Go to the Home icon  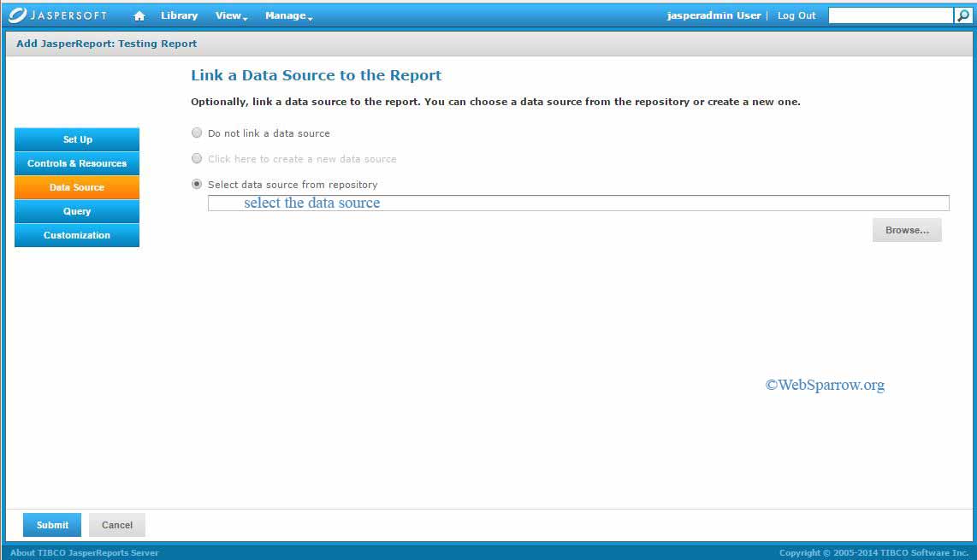[x=139, y=16]
